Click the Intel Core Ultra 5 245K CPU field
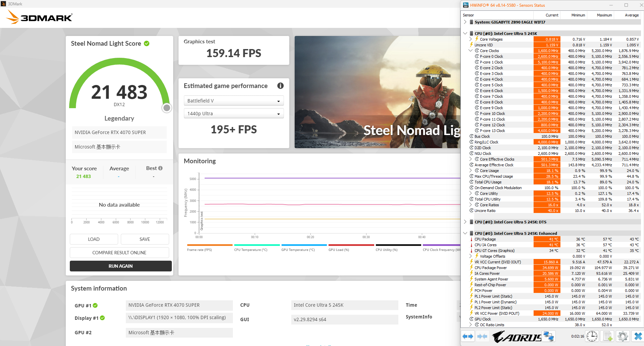Image resolution: width=644 pixels, height=346 pixels. click(x=345, y=305)
